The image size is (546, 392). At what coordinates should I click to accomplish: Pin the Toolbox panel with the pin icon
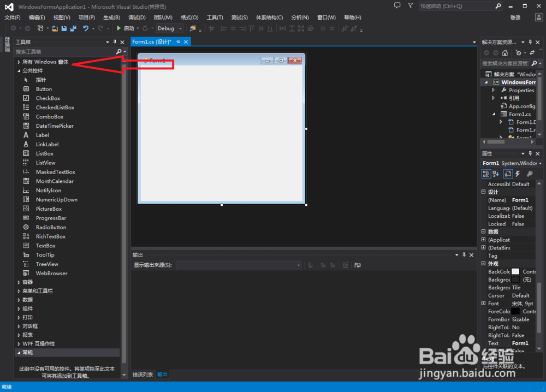coord(115,41)
